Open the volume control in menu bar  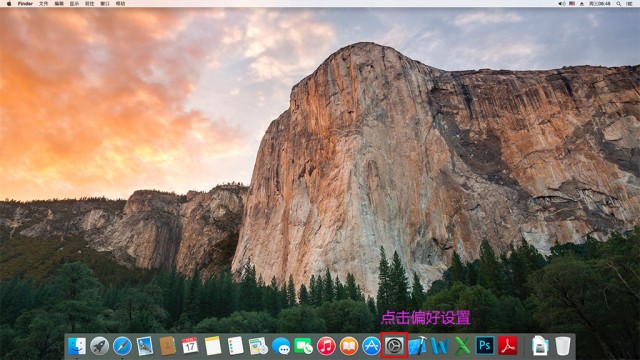click(562, 3)
